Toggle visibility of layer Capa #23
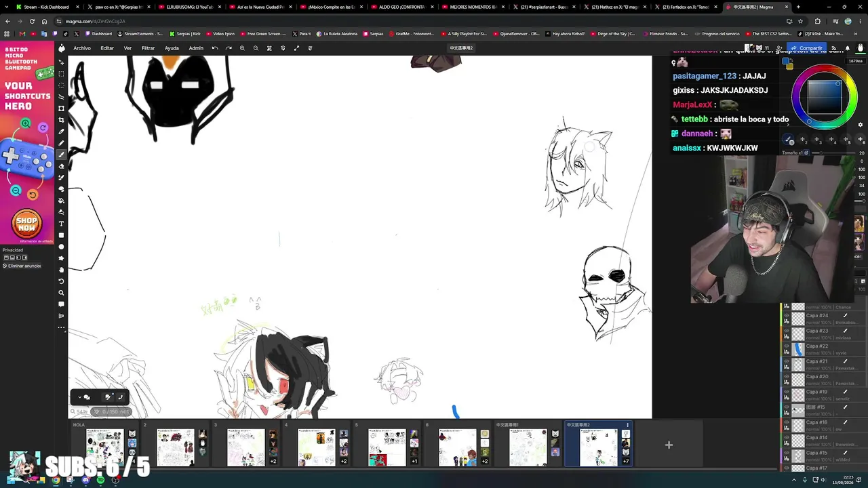The height and width of the screenshot is (488, 868). coord(787,330)
